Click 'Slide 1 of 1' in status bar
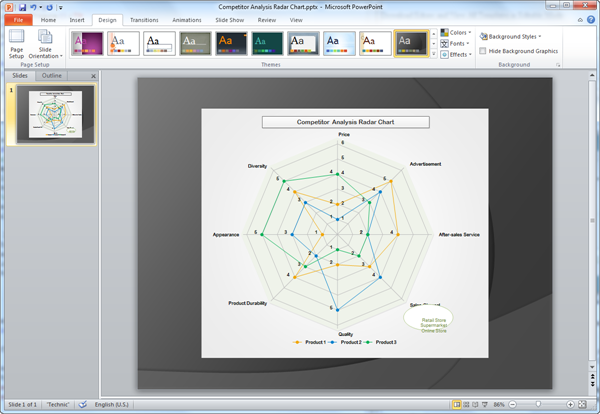 pos(22,404)
